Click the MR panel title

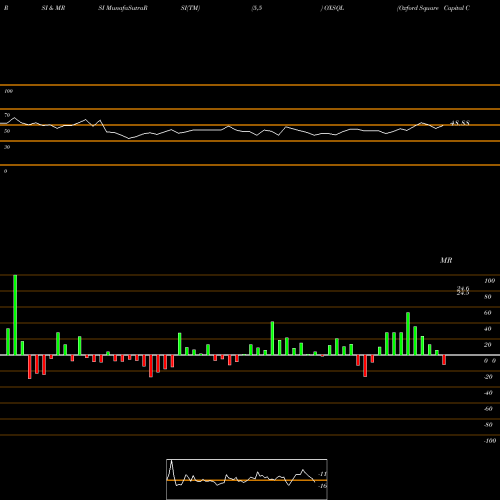tap(446, 260)
